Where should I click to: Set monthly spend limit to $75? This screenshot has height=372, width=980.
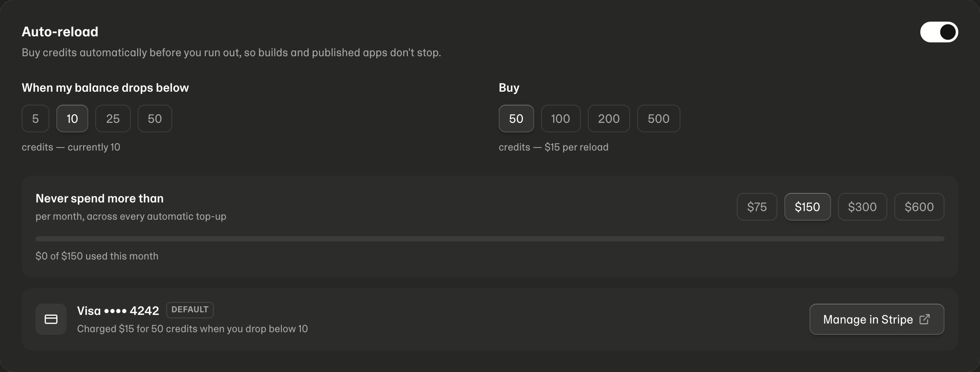(x=757, y=207)
